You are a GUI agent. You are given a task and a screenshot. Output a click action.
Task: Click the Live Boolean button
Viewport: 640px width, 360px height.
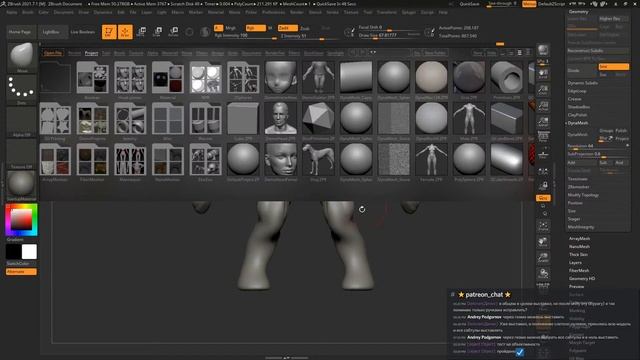(x=83, y=32)
